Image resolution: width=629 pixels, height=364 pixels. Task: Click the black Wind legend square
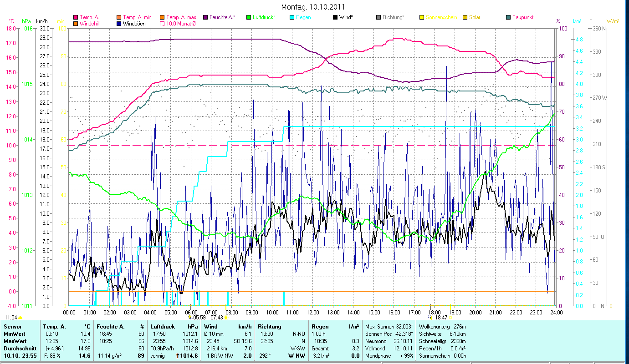335,18
